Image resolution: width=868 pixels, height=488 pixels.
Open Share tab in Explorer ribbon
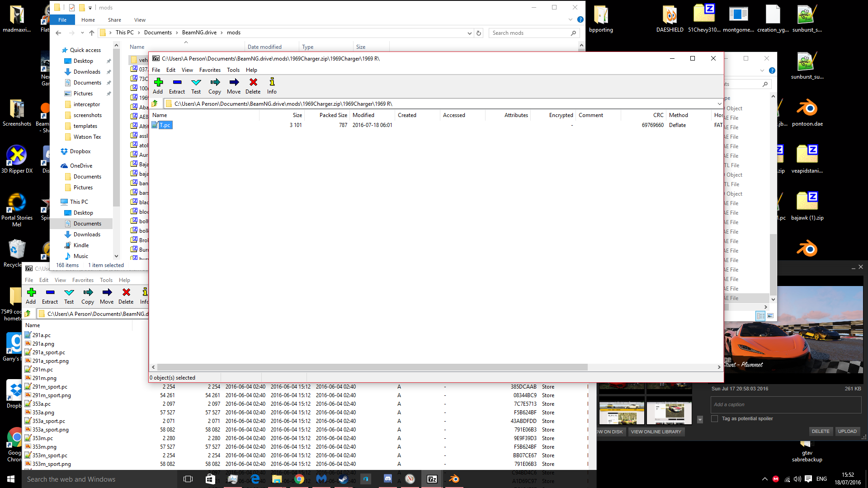(x=114, y=20)
